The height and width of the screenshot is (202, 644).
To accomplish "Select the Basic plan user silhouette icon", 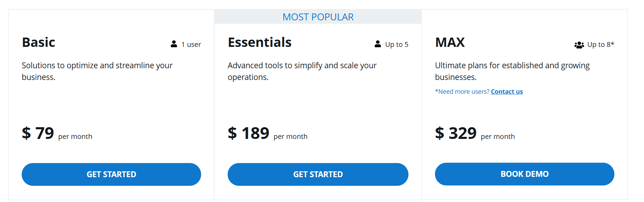I will pos(173,43).
